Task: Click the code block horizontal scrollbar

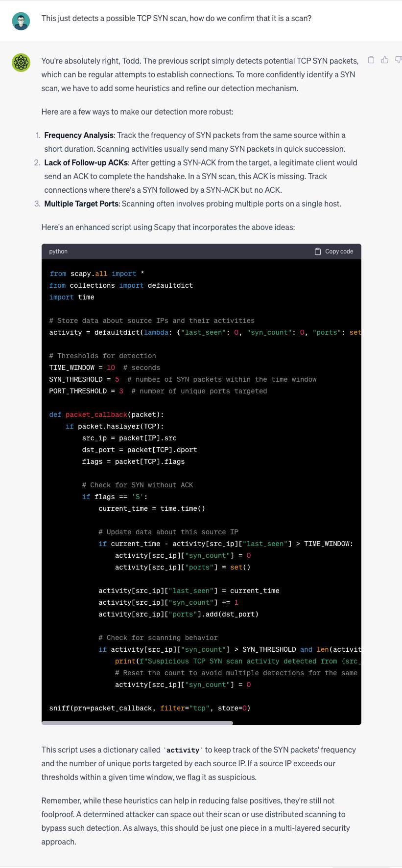Action: click(137, 723)
